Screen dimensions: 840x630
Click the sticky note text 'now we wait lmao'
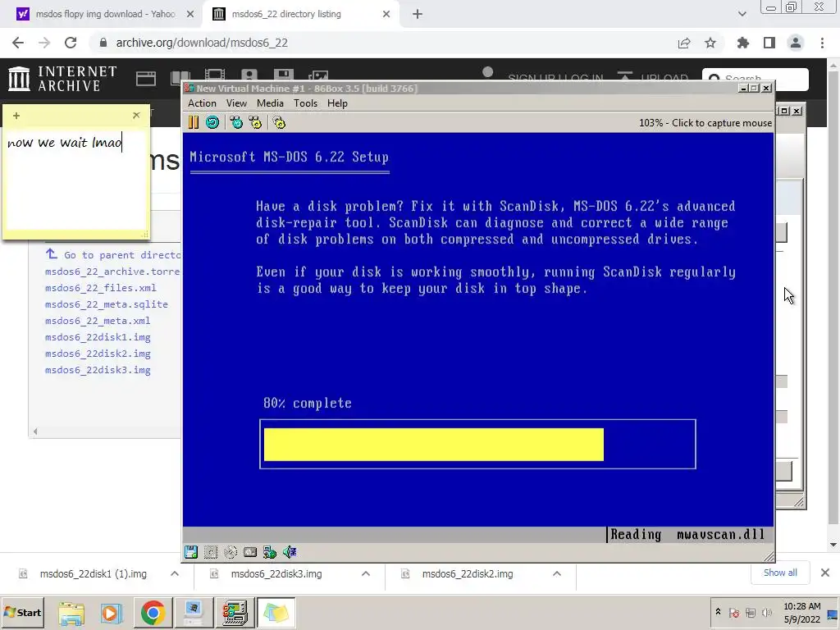click(x=65, y=143)
